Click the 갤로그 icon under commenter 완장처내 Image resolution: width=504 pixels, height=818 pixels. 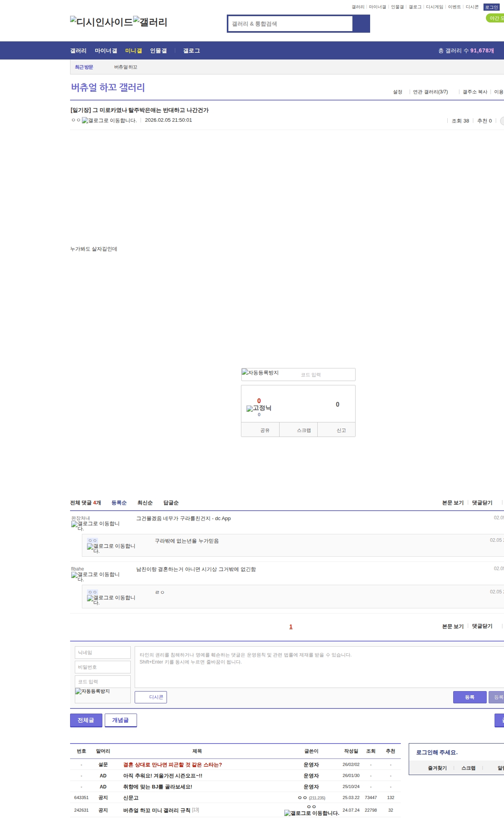coord(95,526)
